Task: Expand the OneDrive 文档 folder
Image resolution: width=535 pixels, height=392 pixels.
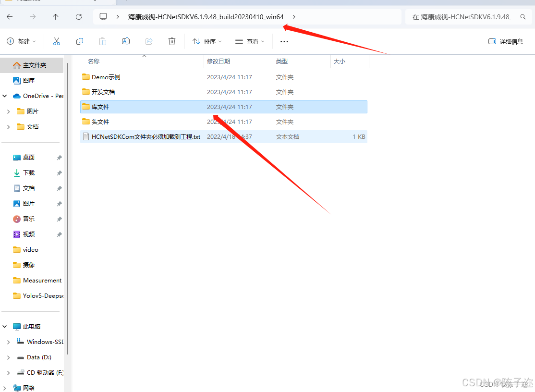Action: [x=8, y=126]
